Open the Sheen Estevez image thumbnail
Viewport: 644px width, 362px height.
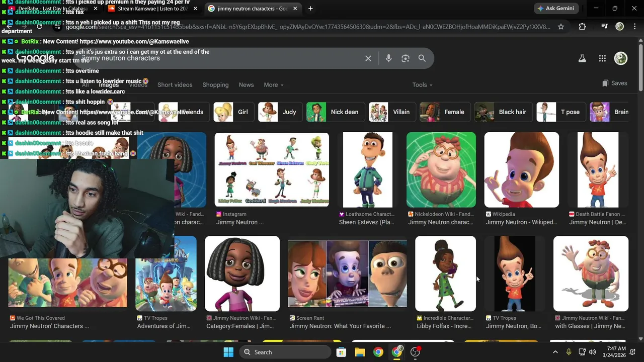click(x=367, y=170)
